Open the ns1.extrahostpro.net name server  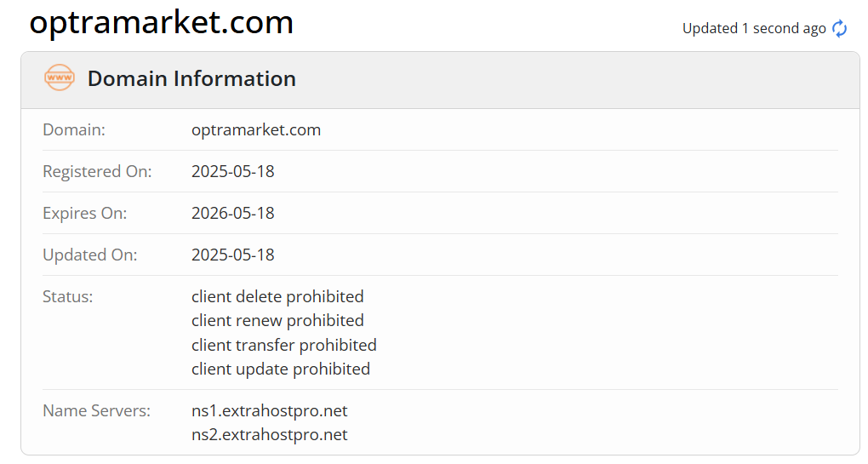coord(269,411)
